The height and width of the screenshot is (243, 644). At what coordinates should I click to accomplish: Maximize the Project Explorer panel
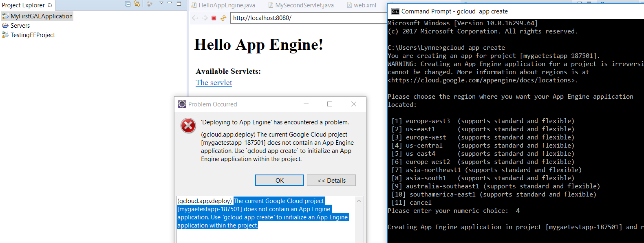point(179,4)
